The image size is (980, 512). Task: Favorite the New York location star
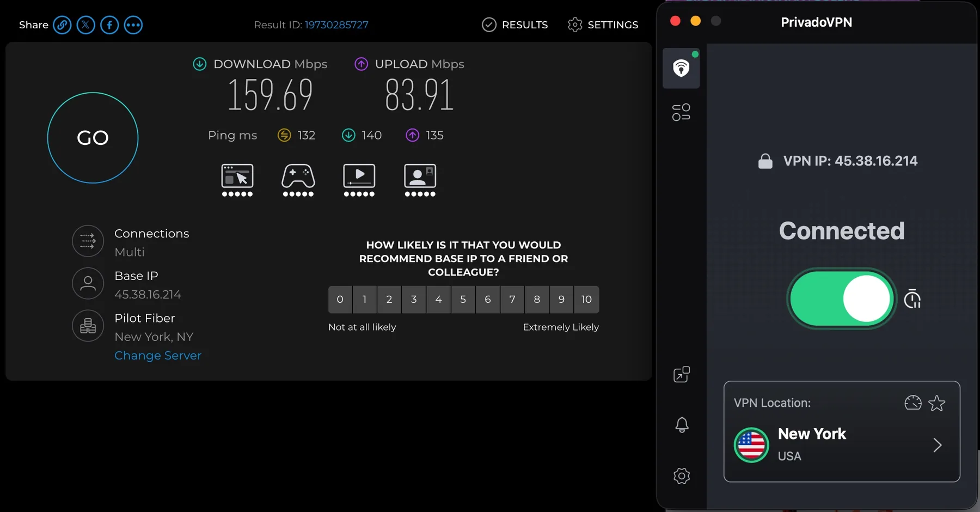(x=937, y=403)
